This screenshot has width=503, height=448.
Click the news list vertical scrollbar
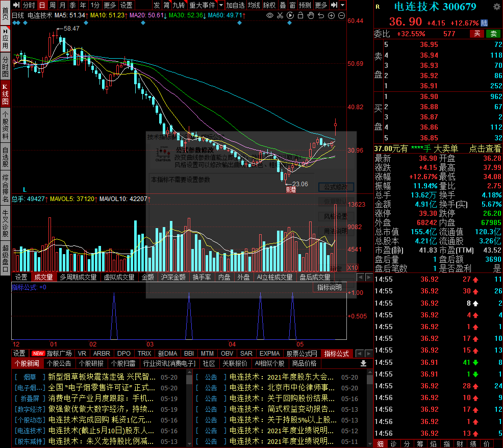coord(189,408)
